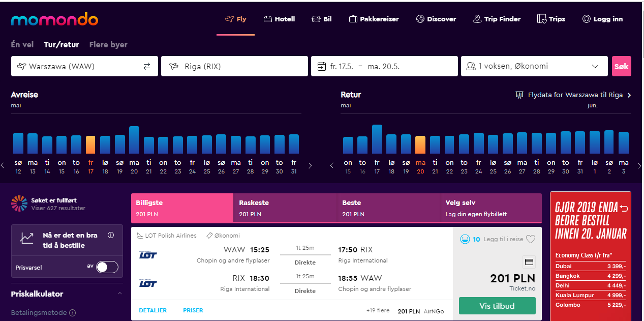Open the Fly tab
This screenshot has width=644, height=321.
235,19
